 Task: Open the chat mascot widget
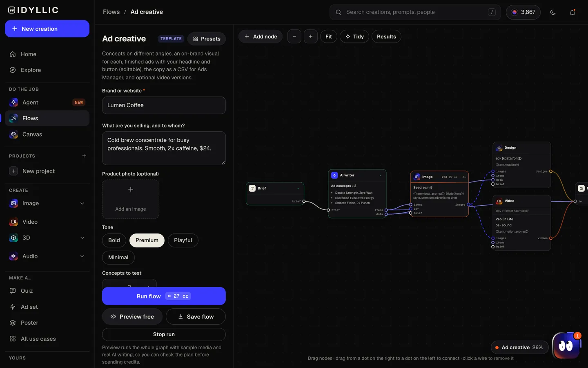click(x=566, y=346)
